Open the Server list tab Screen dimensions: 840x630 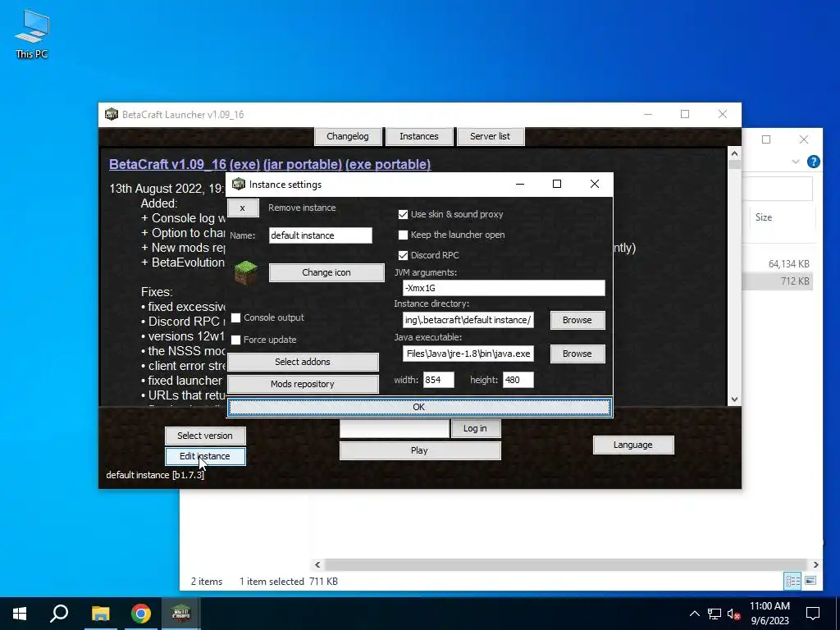(491, 136)
